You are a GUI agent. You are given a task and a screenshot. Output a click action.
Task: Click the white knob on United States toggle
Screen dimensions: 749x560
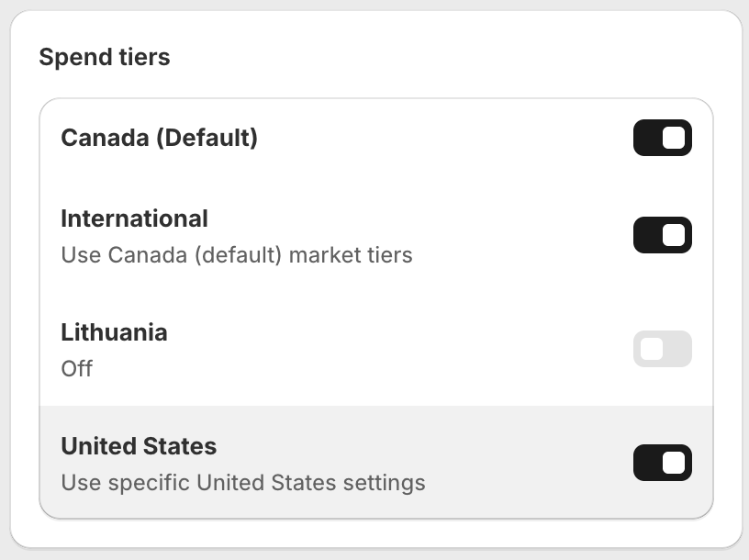click(674, 463)
